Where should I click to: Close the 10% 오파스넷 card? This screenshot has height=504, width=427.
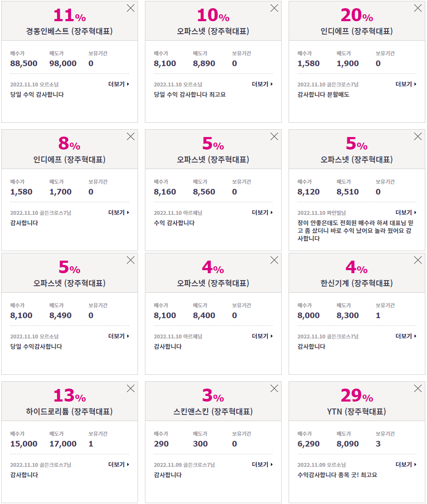point(274,8)
